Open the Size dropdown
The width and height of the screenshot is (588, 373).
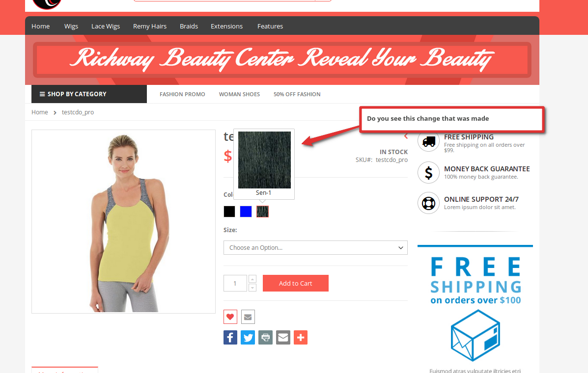[315, 247]
